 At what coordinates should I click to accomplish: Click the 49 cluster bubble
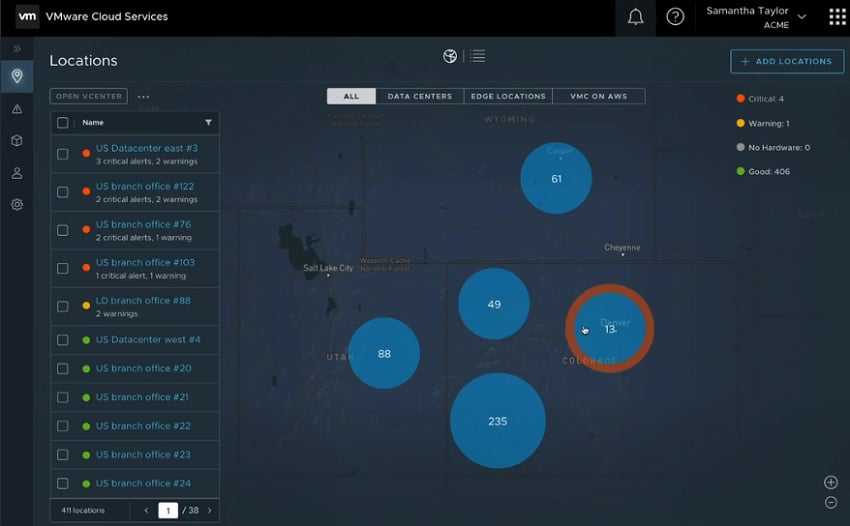tap(494, 304)
